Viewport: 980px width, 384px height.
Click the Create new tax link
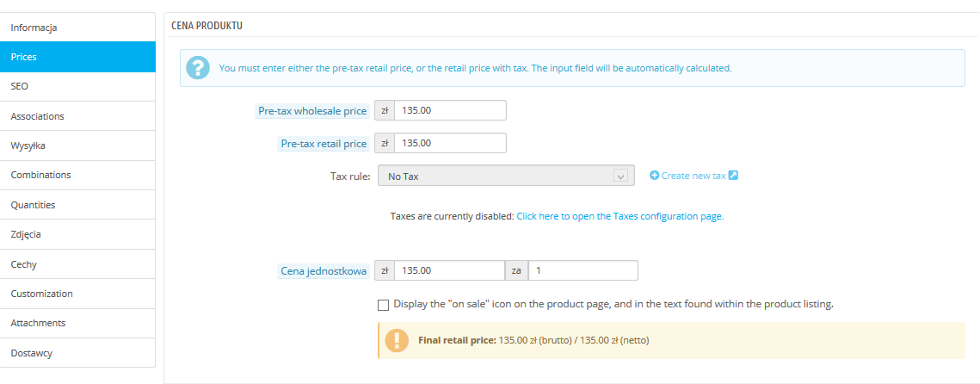(x=693, y=176)
